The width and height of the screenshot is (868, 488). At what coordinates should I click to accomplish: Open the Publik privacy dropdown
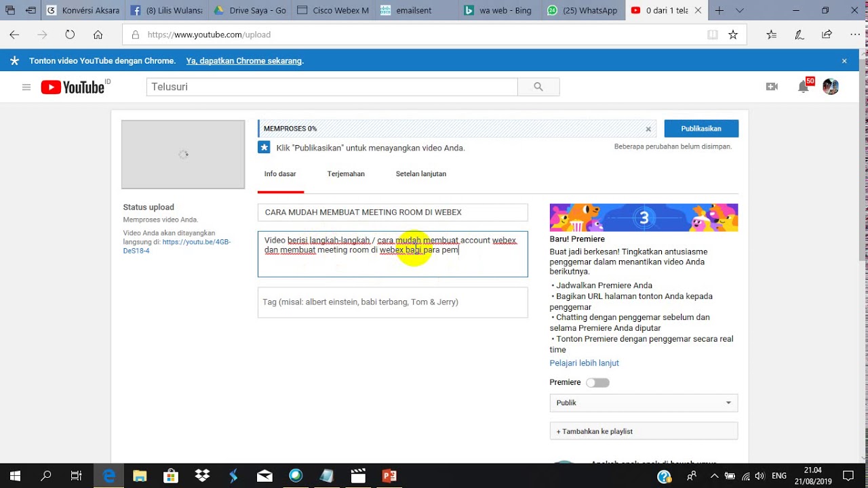pyautogui.click(x=644, y=403)
